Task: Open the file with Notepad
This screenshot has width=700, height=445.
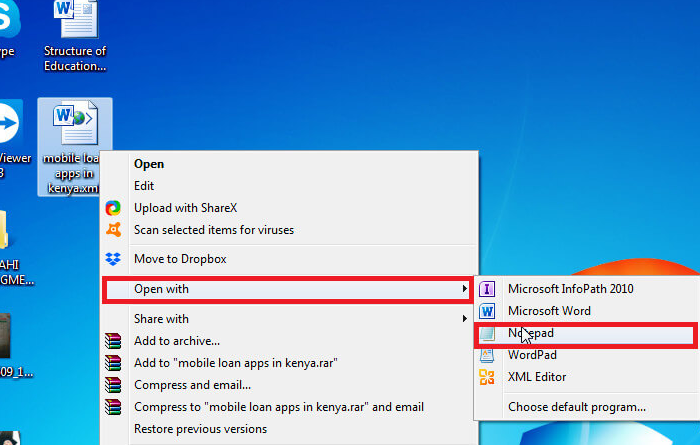Action: coord(585,334)
